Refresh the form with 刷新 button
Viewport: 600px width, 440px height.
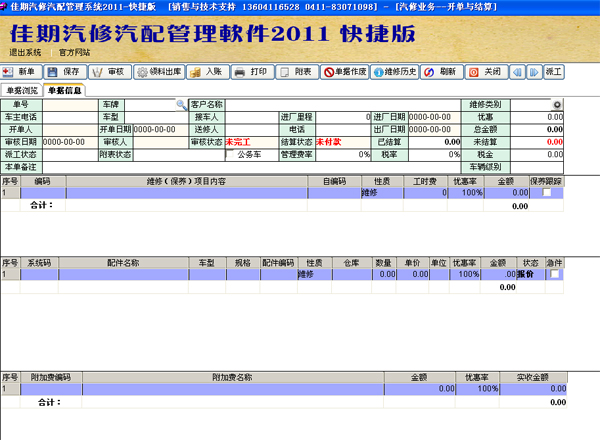point(442,72)
